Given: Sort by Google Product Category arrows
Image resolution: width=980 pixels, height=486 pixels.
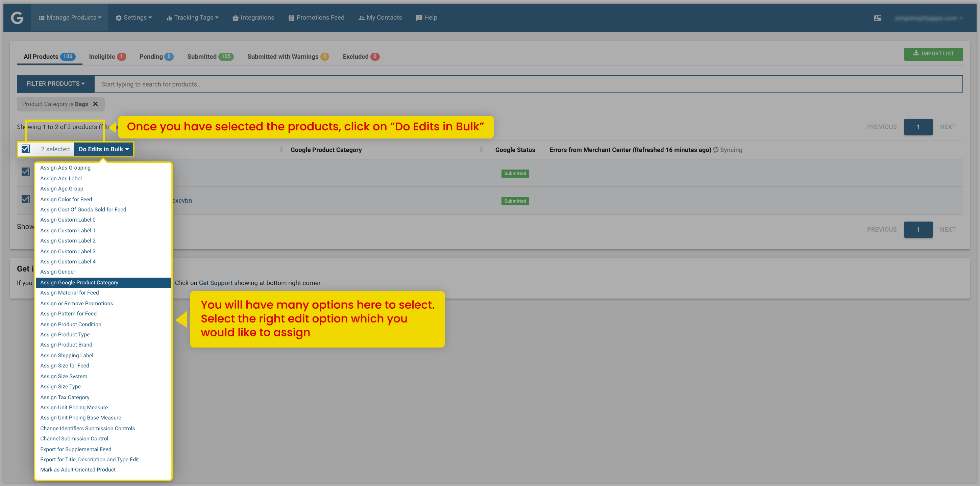Looking at the screenshot, I should coord(481,150).
